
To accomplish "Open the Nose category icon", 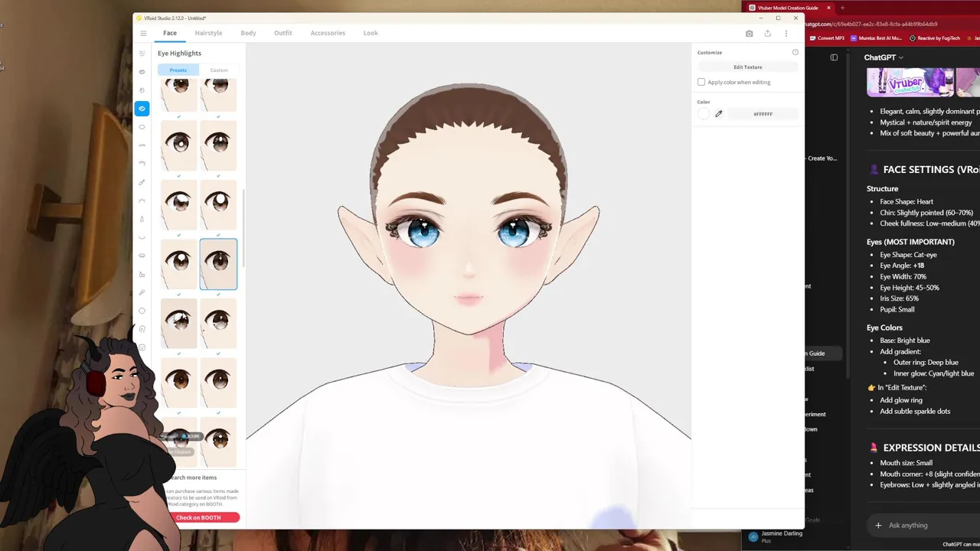I will point(142,219).
